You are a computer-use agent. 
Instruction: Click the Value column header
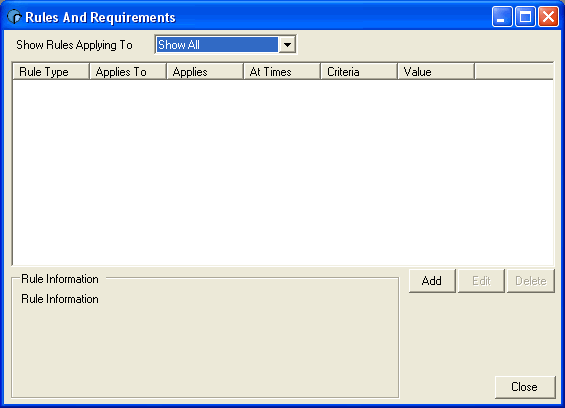pos(436,72)
